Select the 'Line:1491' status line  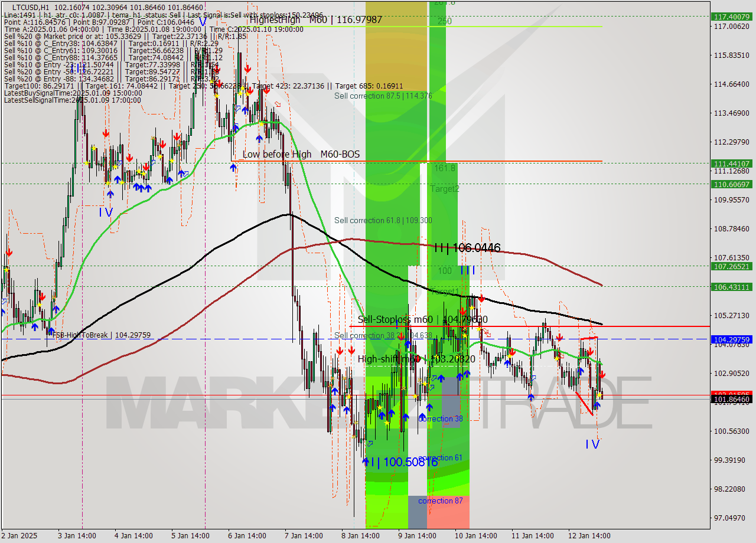tap(163, 14)
